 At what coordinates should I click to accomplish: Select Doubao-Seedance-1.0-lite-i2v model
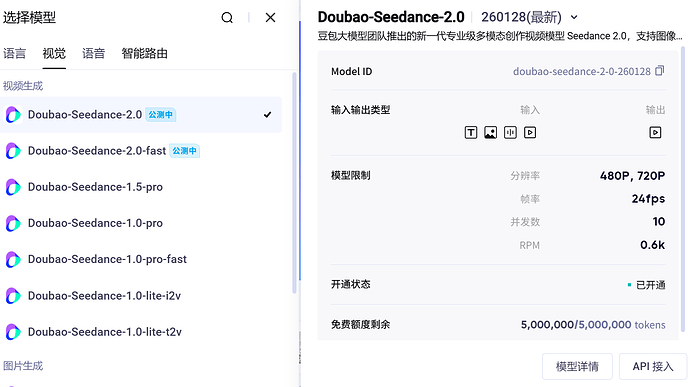coord(141,295)
